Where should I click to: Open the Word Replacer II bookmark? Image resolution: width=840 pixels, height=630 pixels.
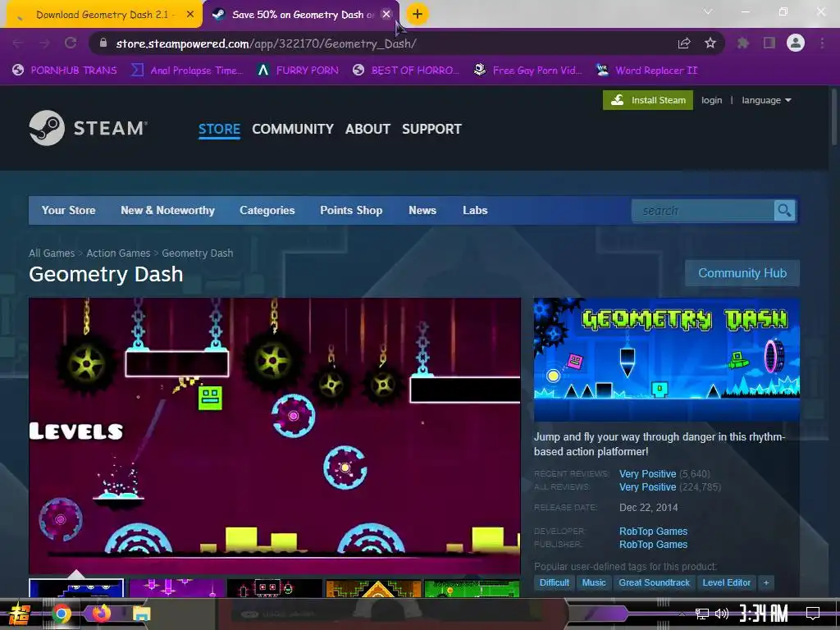point(647,71)
